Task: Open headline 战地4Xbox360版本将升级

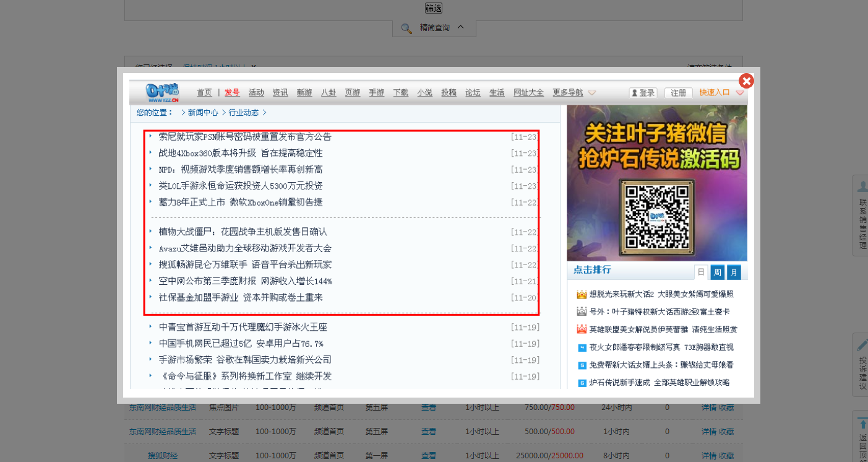Action: (x=241, y=153)
